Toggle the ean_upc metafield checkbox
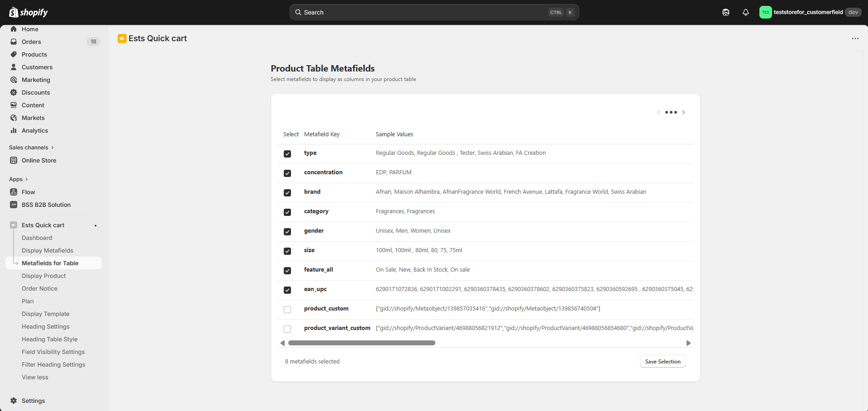Image resolution: width=868 pixels, height=411 pixels. pos(287,290)
